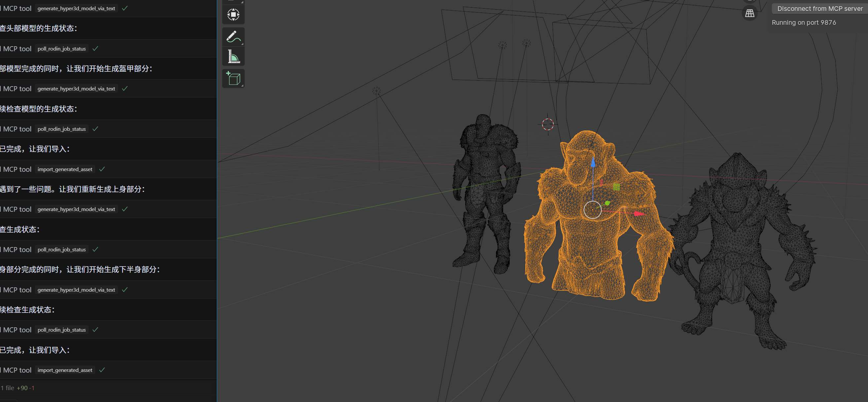
Task: Open the '1 file +90 -1' changes summary
Action: point(18,388)
